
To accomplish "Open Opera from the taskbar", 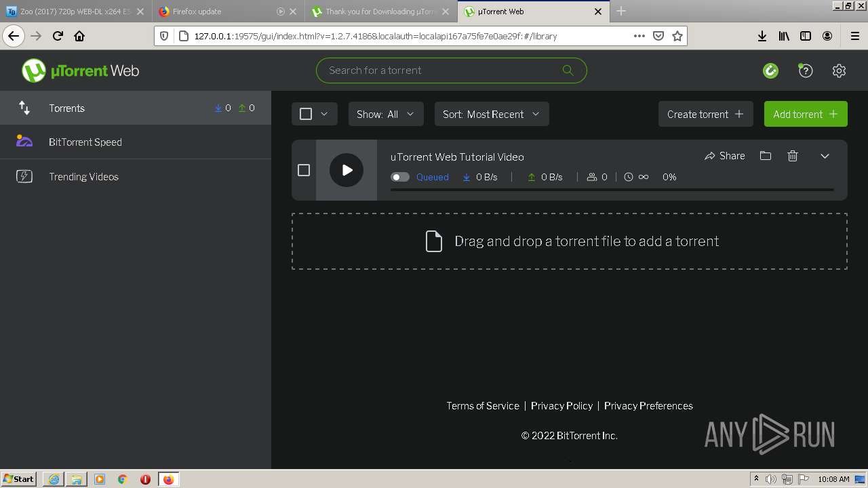I will click(145, 479).
